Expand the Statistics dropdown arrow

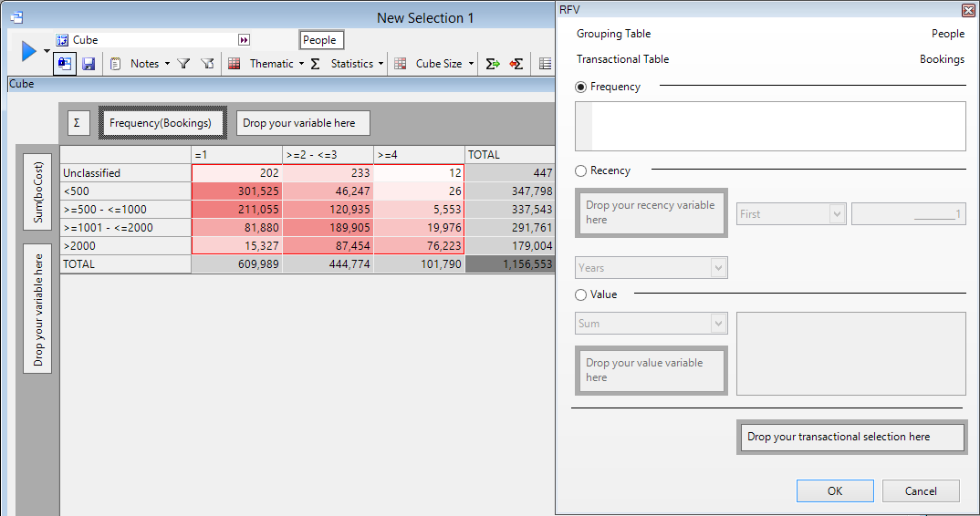[381, 64]
